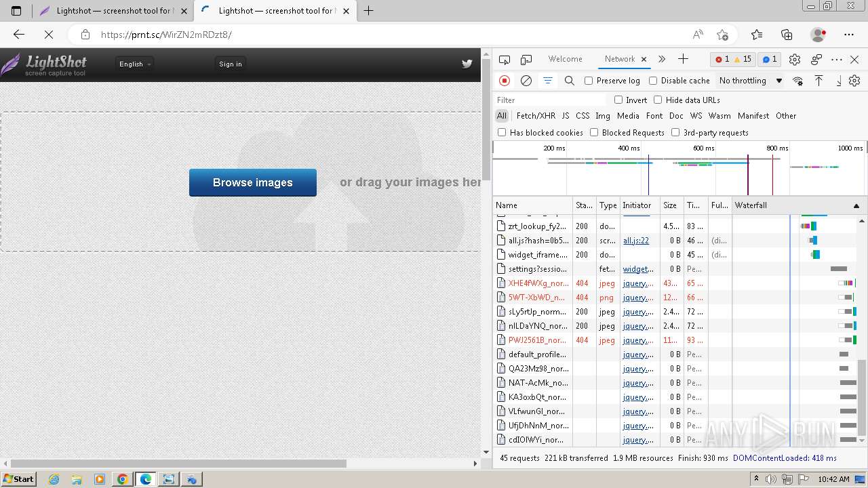This screenshot has width=868, height=488.
Task: Open network conditions wifi icon
Action: point(797,81)
